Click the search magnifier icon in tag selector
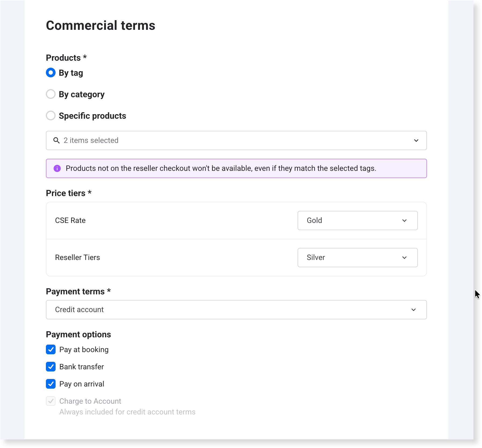 [56, 140]
